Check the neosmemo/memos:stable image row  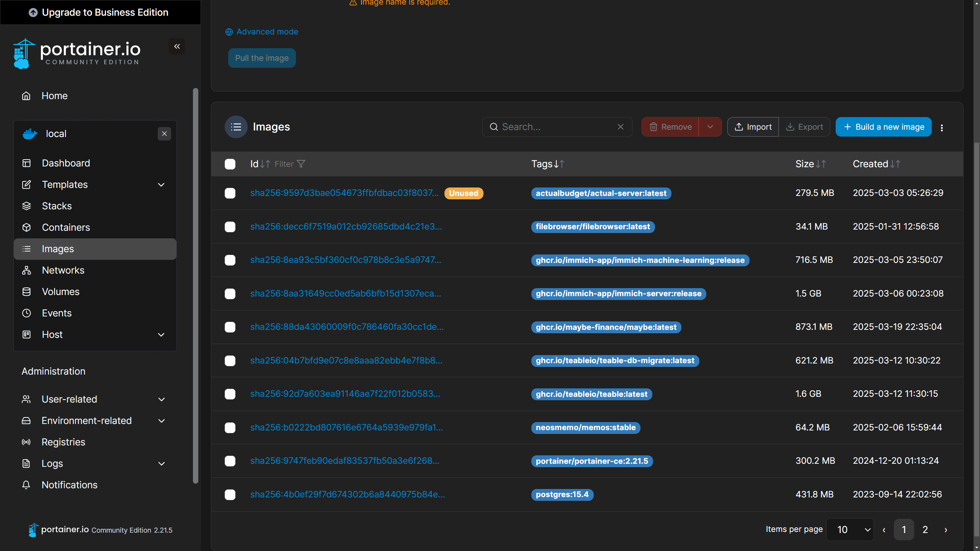pyautogui.click(x=230, y=427)
